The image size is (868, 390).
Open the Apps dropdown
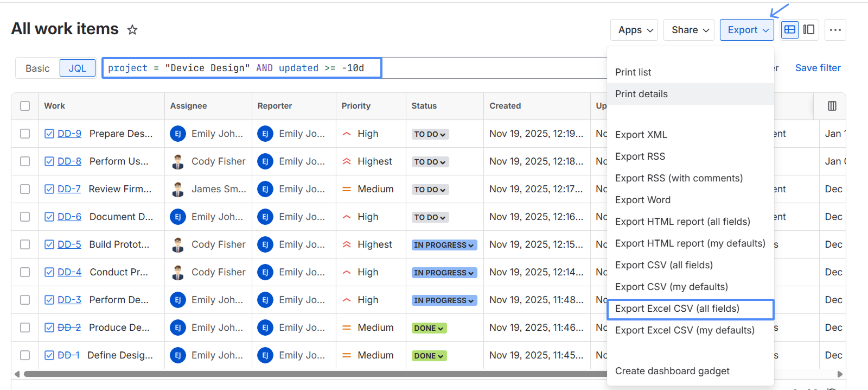click(634, 30)
